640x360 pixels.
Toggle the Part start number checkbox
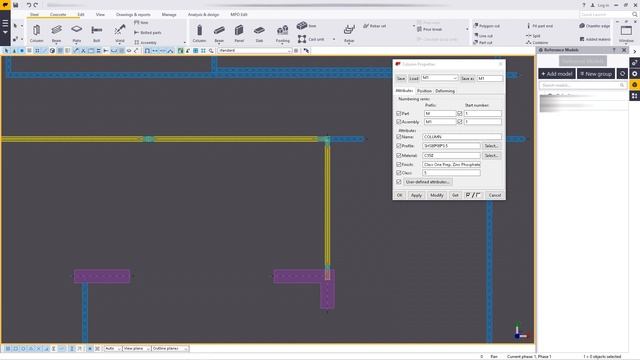(x=460, y=113)
